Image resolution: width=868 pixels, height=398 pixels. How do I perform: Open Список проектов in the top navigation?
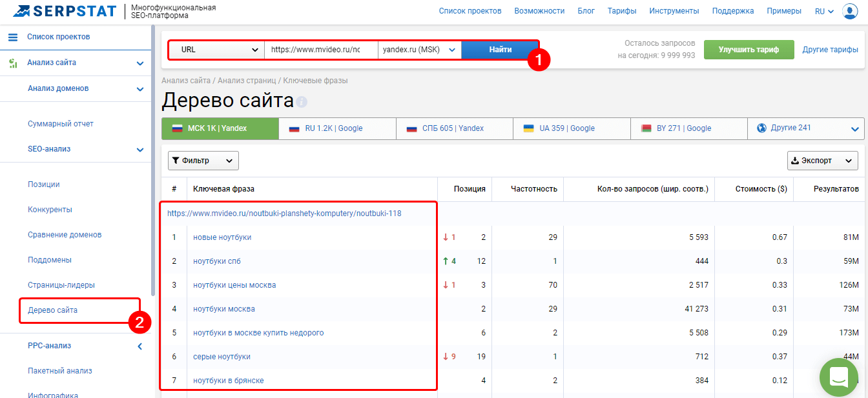tap(470, 11)
